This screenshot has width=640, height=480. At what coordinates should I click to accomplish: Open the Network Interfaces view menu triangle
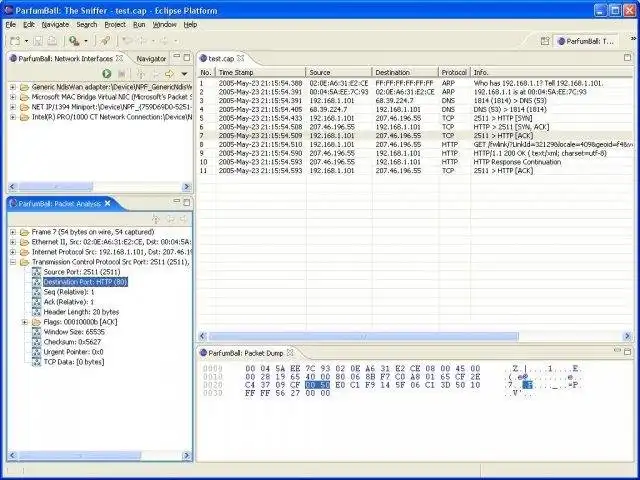coord(184,74)
